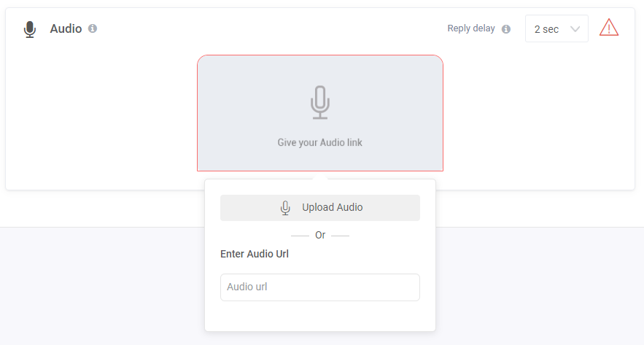
Task: Open the 2 sec reply delay dropdown
Action: (556, 28)
